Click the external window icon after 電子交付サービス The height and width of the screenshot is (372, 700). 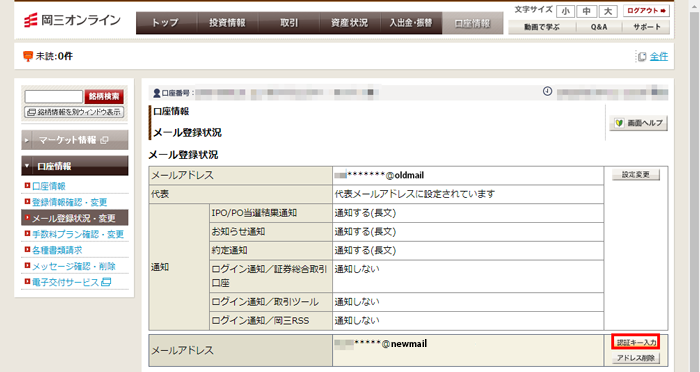tap(106, 282)
